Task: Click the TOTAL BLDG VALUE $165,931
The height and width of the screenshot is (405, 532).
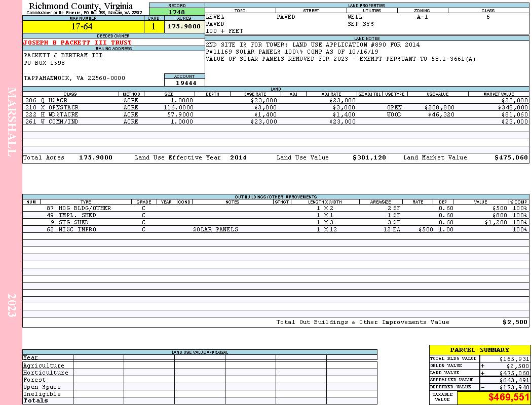Action: click(514, 359)
